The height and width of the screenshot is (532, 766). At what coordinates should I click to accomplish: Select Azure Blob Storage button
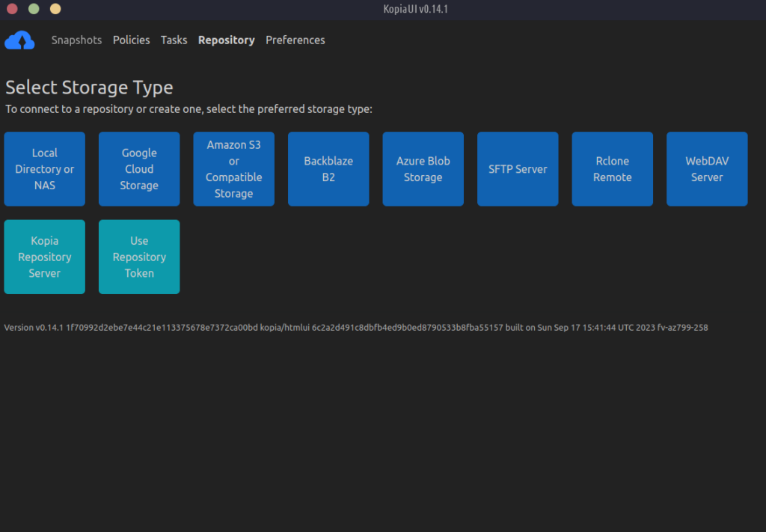pos(423,169)
